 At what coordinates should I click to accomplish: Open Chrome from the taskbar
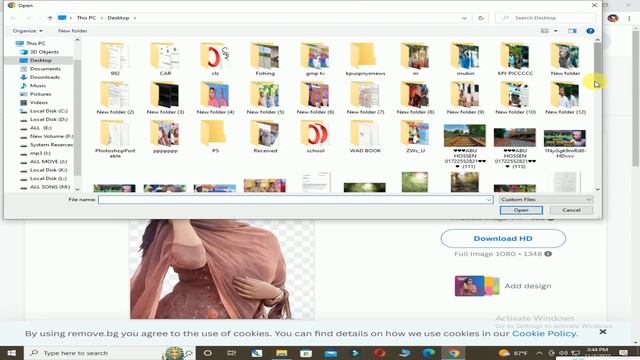point(453,353)
